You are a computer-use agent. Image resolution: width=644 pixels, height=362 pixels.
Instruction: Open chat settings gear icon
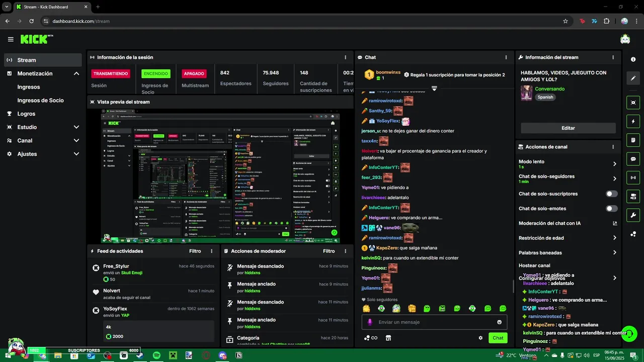(x=480, y=338)
